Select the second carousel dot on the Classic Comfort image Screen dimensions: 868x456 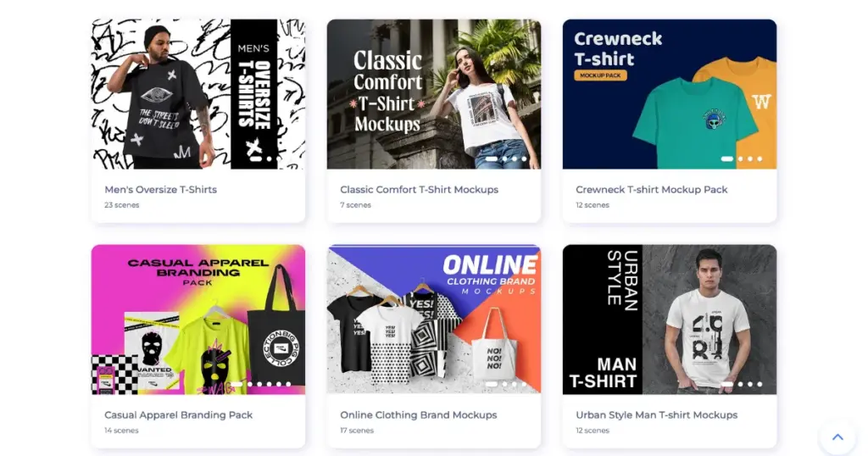(504, 158)
